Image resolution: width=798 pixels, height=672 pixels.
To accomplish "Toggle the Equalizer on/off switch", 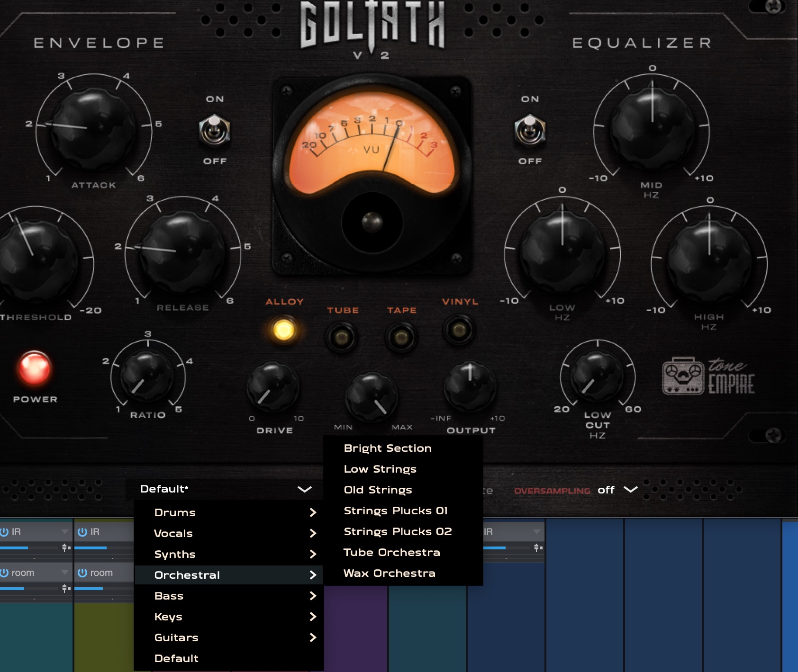I will (530, 130).
